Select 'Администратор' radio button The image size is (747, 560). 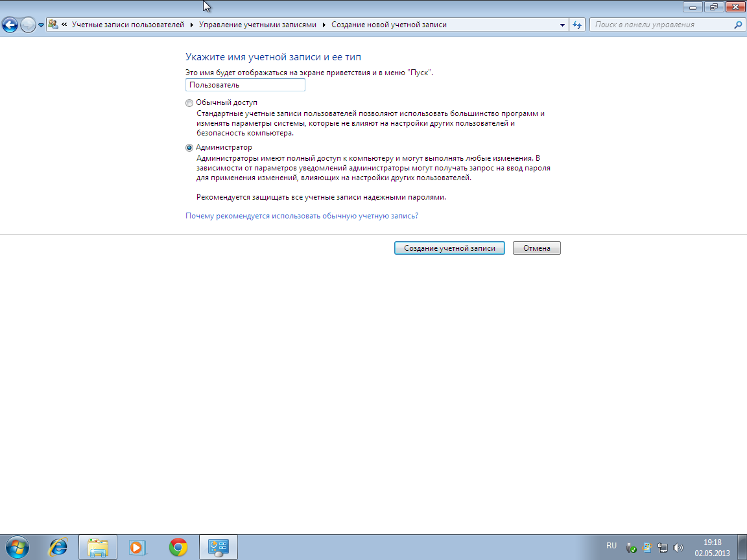click(x=189, y=148)
